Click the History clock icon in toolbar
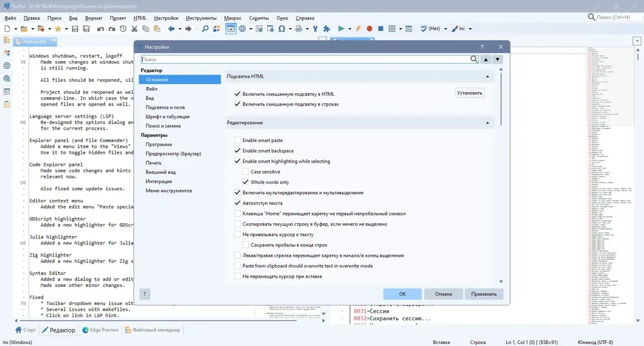This screenshot has width=644, height=346. [123, 29]
